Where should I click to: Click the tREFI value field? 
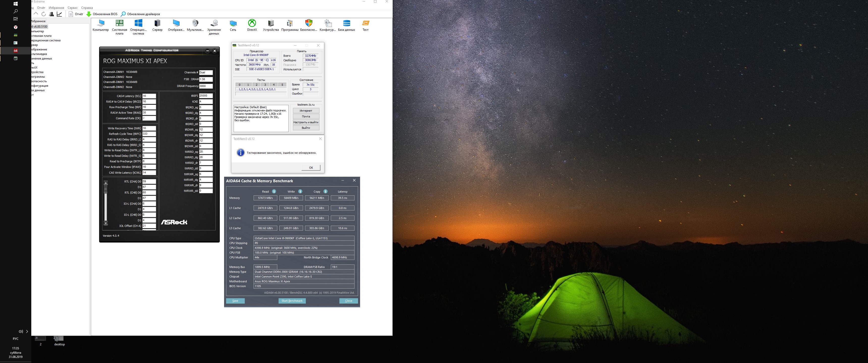click(206, 96)
